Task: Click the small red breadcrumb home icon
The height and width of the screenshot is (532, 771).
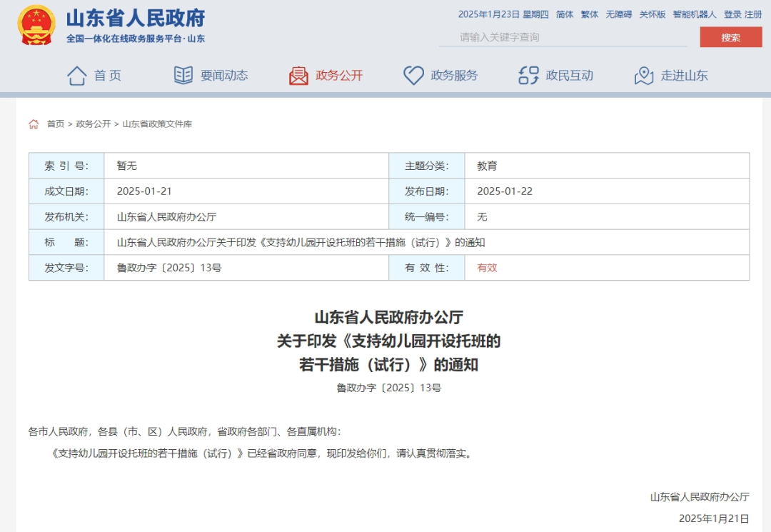Action: [x=34, y=124]
